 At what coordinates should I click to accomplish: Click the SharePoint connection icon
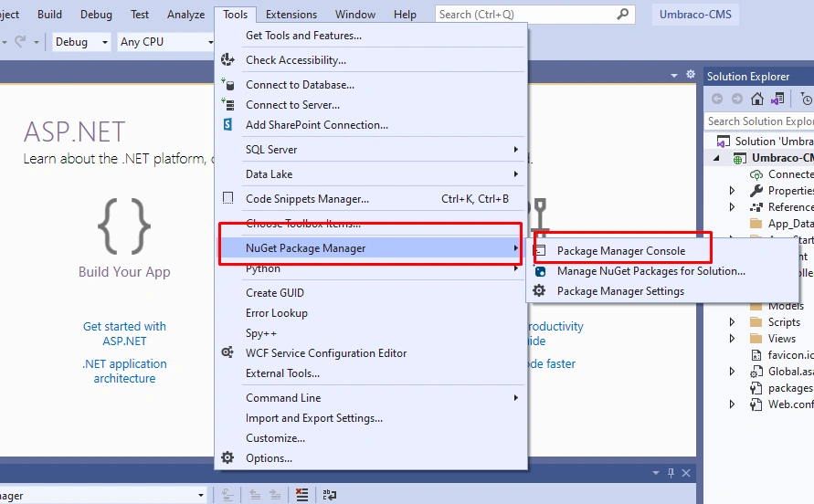227,124
